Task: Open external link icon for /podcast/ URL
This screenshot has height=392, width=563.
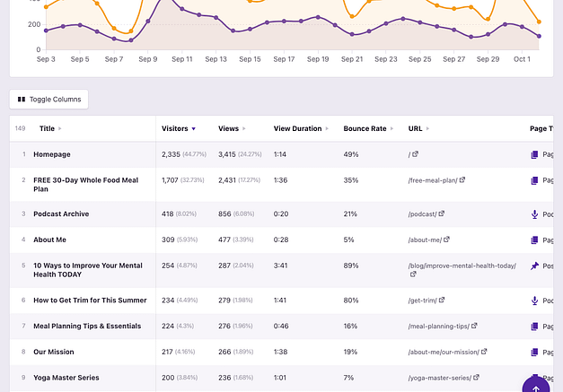Action: [442, 214]
